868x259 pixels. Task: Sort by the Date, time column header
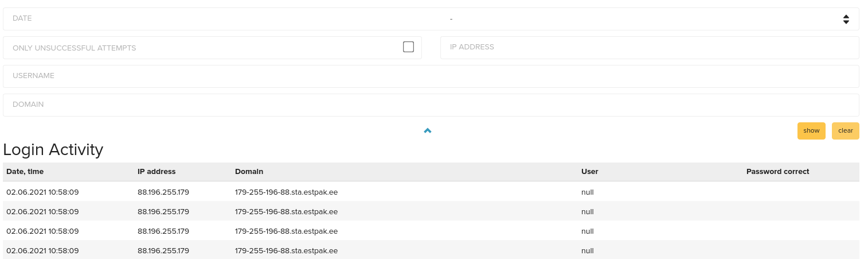(x=25, y=172)
